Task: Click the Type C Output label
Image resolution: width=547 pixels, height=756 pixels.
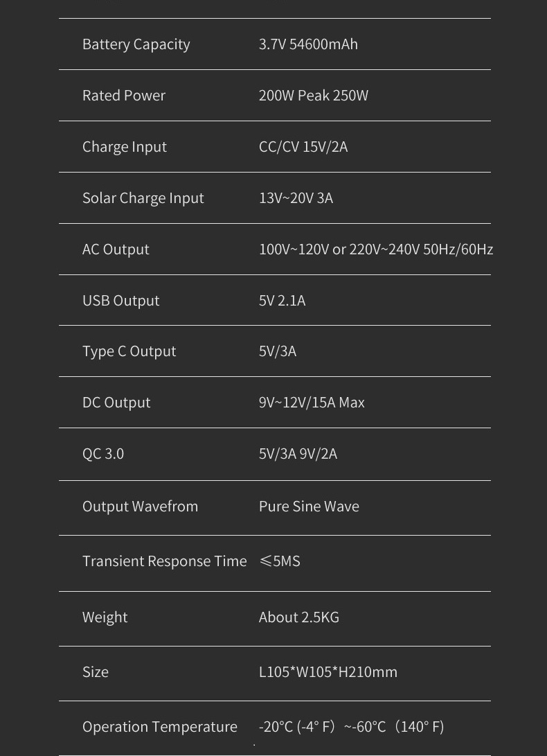Action: coord(129,351)
